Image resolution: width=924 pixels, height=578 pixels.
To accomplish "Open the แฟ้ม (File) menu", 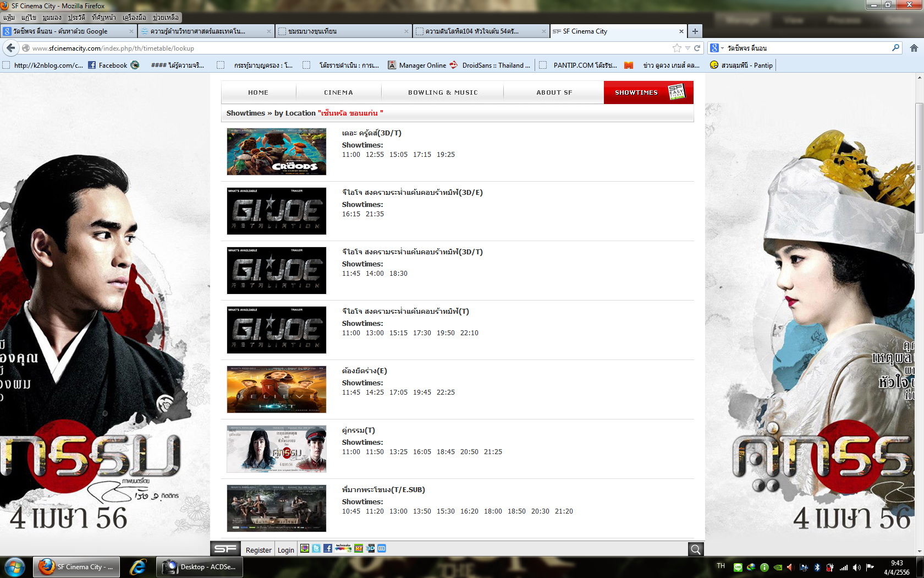I will (x=9, y=18).
